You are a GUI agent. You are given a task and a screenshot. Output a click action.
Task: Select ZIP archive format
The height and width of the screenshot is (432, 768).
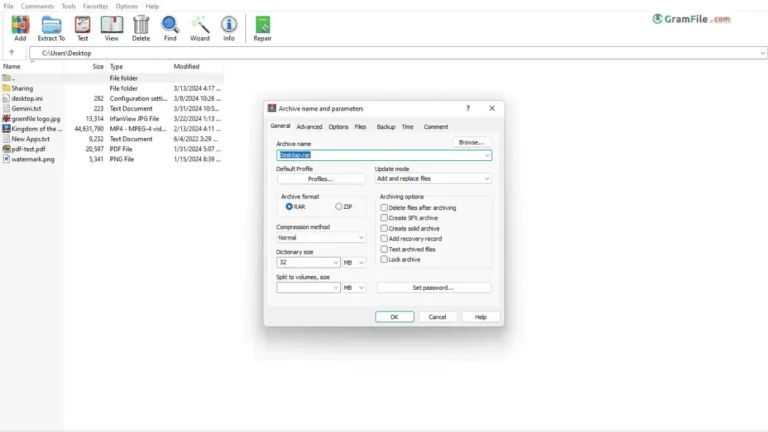[338, 207]
